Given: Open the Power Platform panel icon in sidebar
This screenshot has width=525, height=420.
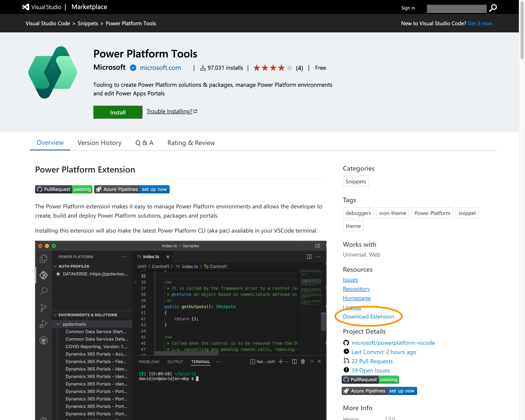Looking at the screenshot, I should pyautogui.click(x=43, y=275).
